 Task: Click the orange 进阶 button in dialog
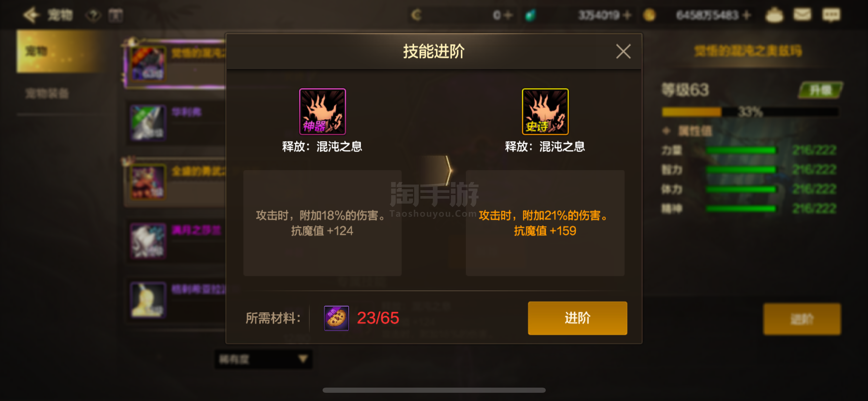click(577, 318)
